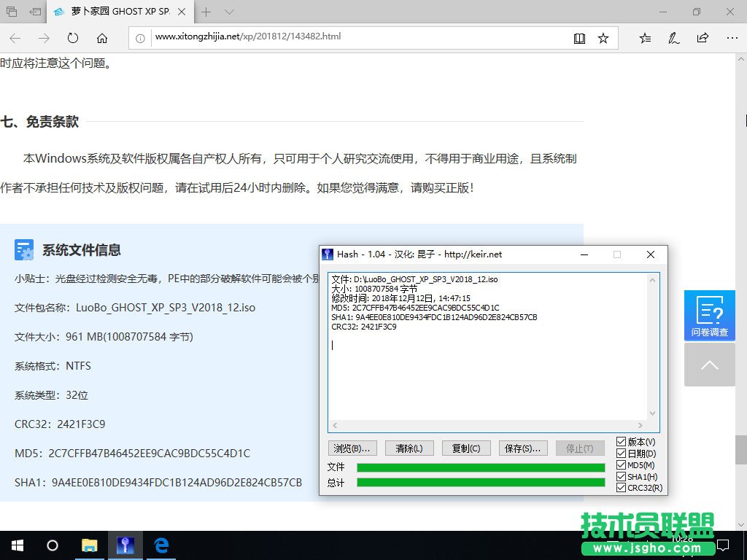Disable the CRC32(R) checkbox
Image resolution: width=747 pixels, height=560 pixels.
[x=622, y=488]
